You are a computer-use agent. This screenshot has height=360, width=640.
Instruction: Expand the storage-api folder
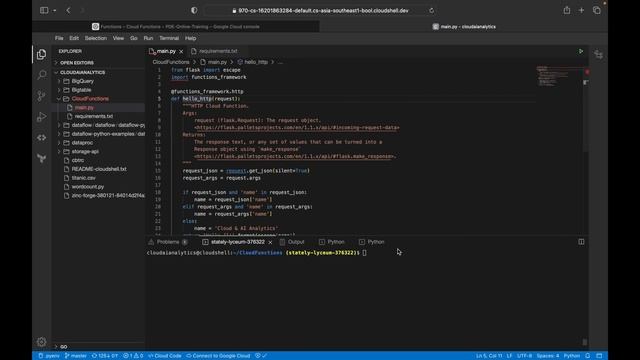[x=85, y=151]
